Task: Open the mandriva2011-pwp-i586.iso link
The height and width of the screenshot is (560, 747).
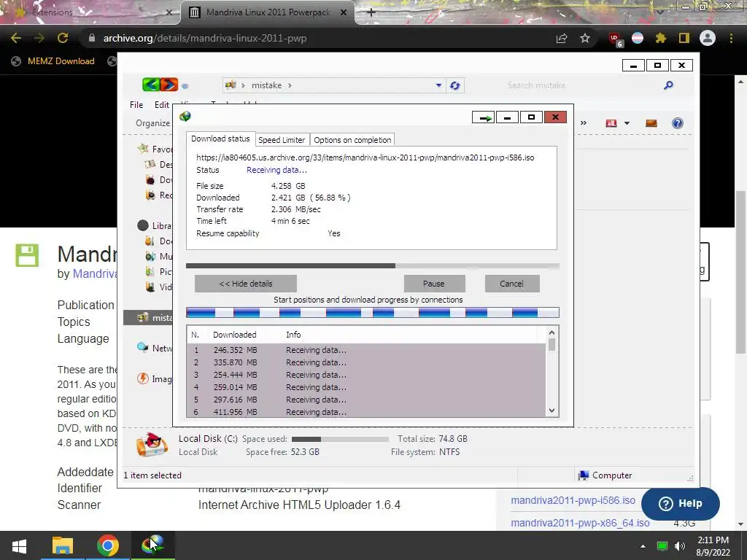Action: click(x=573, y=500)
